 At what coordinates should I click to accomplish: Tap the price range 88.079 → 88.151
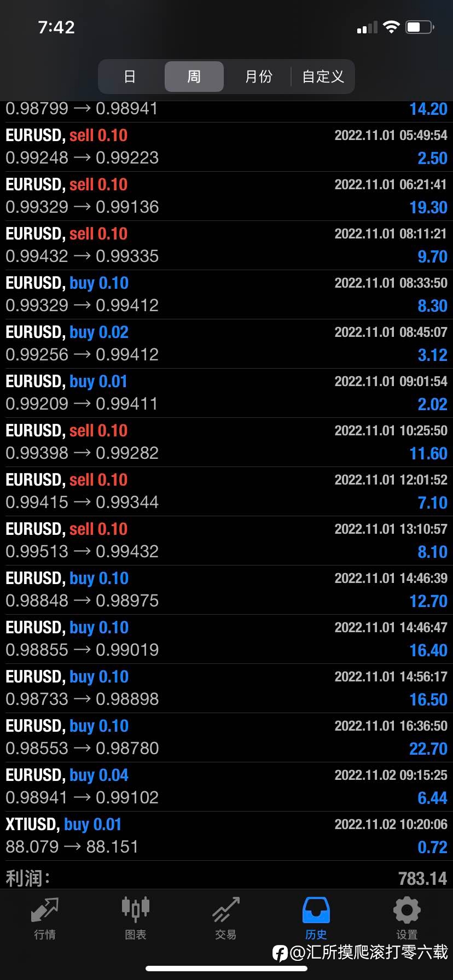[x=72, y=847]
